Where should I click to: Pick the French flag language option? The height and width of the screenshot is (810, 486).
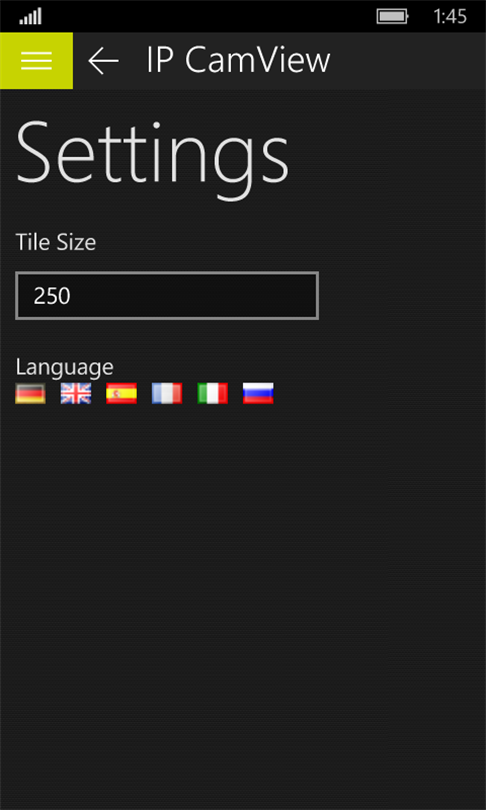click(x=167, y=394)
